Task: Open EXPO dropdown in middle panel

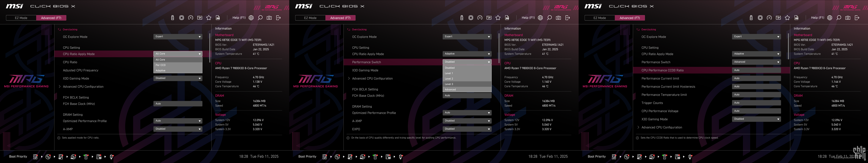Action: (467, 129)
